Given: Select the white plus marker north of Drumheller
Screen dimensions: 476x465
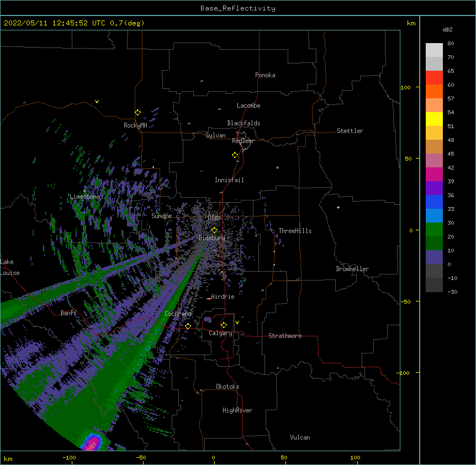Looking at the screenshot, I should click(x=338, y=207).
